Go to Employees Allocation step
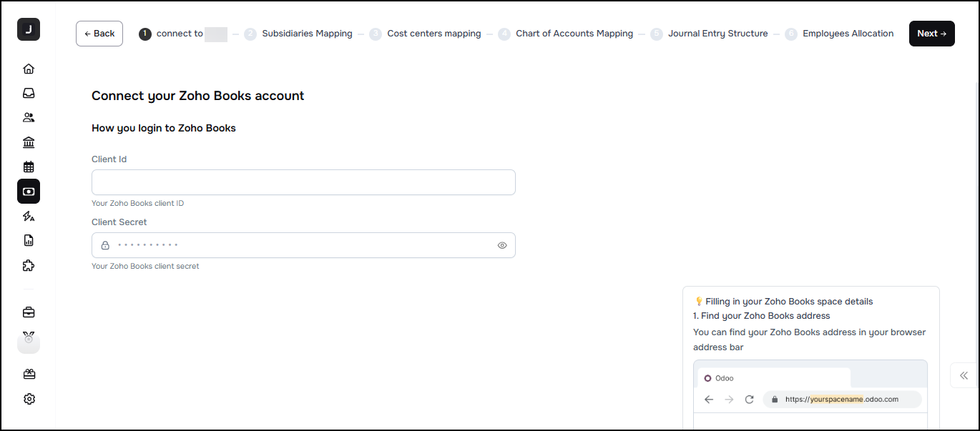Viewport: 980px width, 431px height. click(x=848, y=34)
